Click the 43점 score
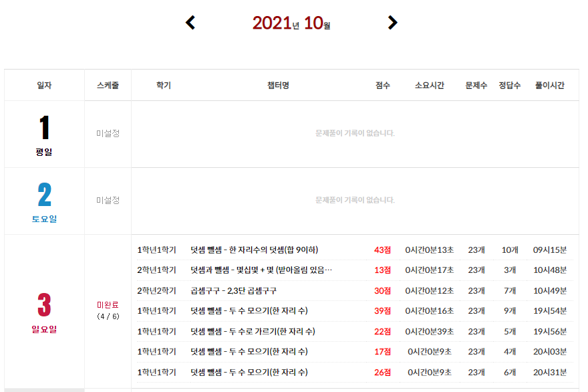Screen dimensions: 588x392 coord(382,250)
